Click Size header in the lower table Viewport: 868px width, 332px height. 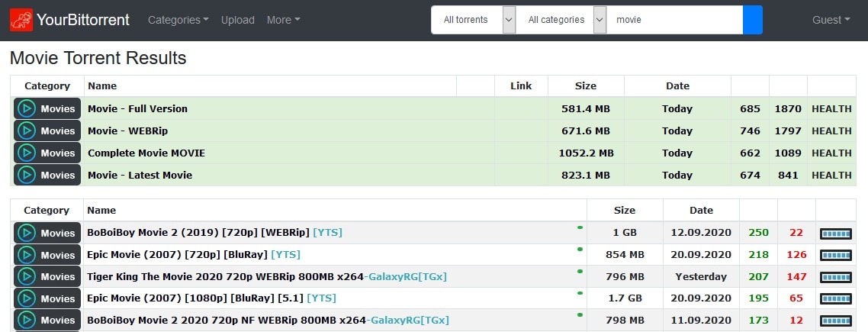[x=625, y=211]
